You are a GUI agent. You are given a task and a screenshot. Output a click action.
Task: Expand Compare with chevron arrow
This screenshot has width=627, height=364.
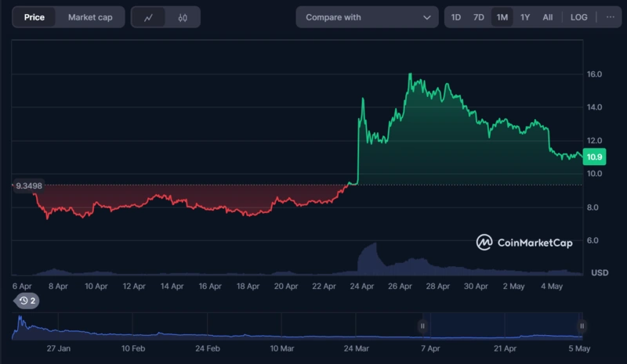pyautogui.click(x=426, y=17)
